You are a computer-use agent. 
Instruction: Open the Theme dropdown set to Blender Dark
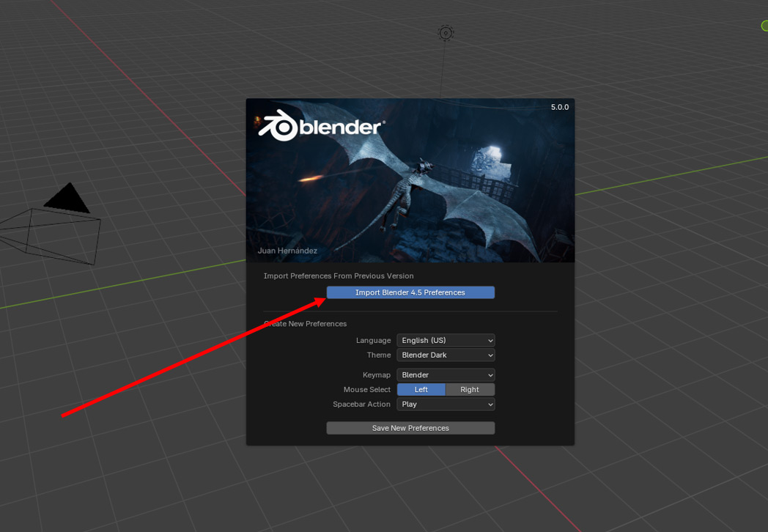point(446,355)
